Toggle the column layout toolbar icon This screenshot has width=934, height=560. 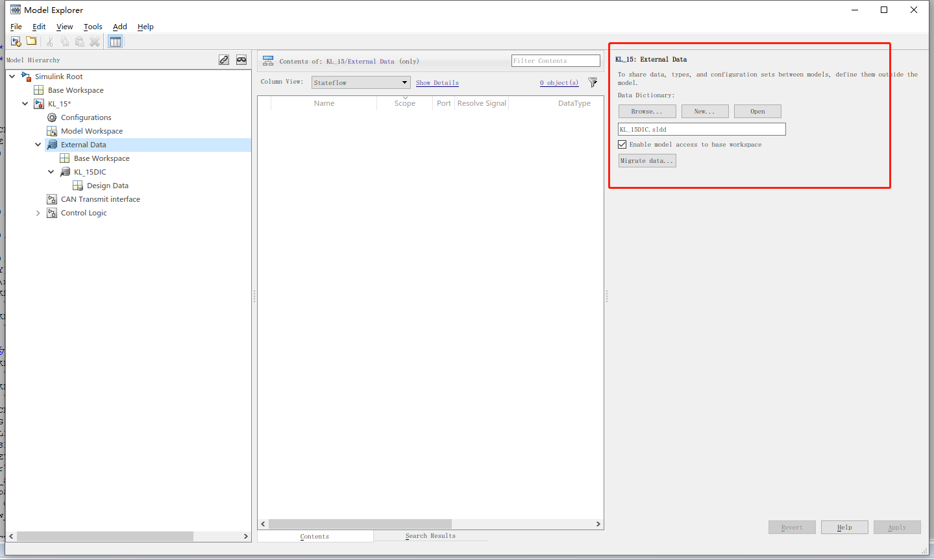tap(116, 42)
